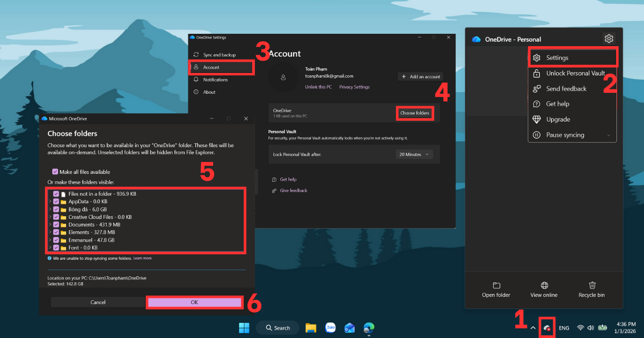644x338 pixels.
Task: Switch to Sync and backup section
Action: (x=219, y=54)
